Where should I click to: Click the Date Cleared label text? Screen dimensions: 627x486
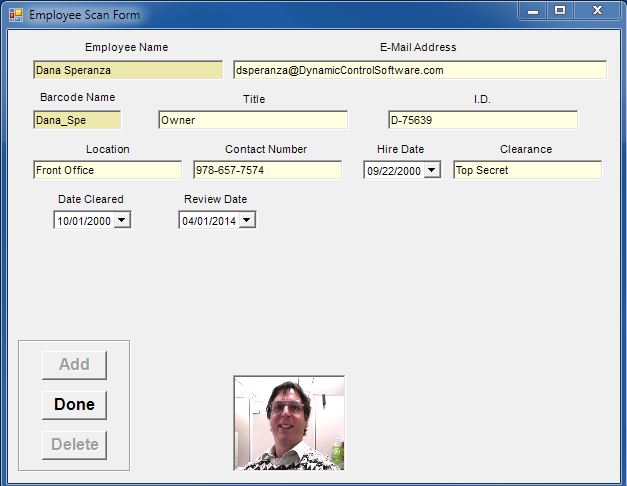(91, 199)
